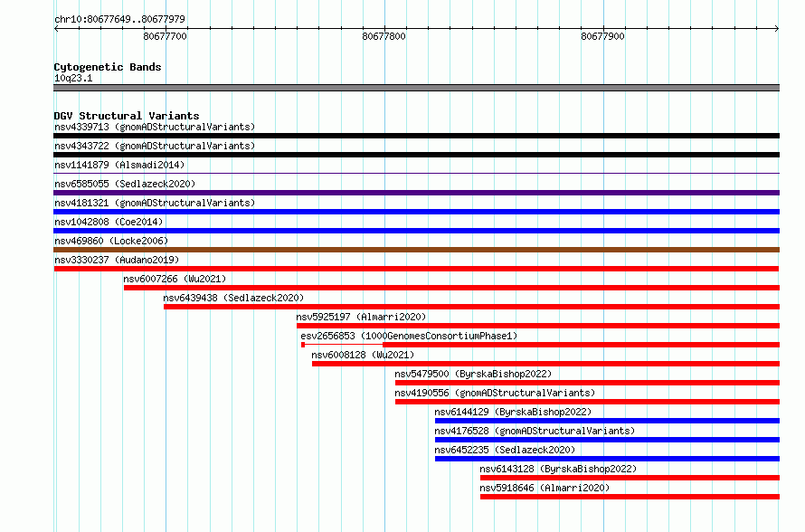Click the nsv6007266 (Wu2021) label

[x=175, y=279]
